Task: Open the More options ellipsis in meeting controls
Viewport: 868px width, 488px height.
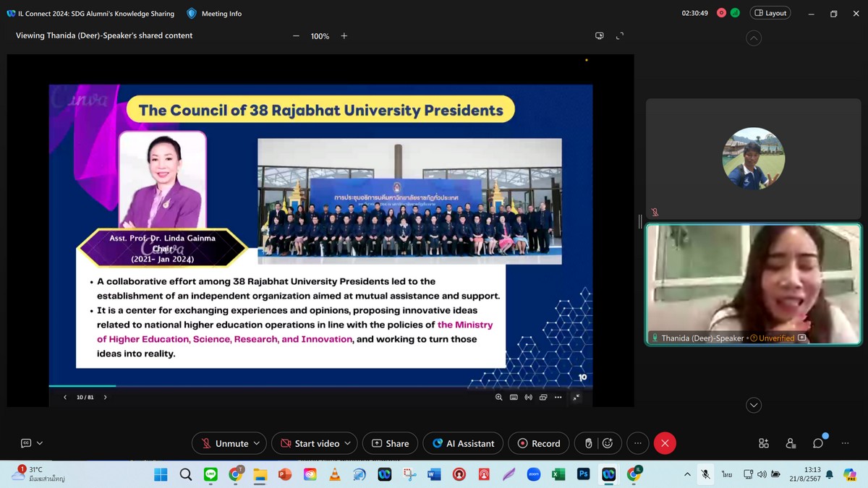Action: (x=637, y=443)
